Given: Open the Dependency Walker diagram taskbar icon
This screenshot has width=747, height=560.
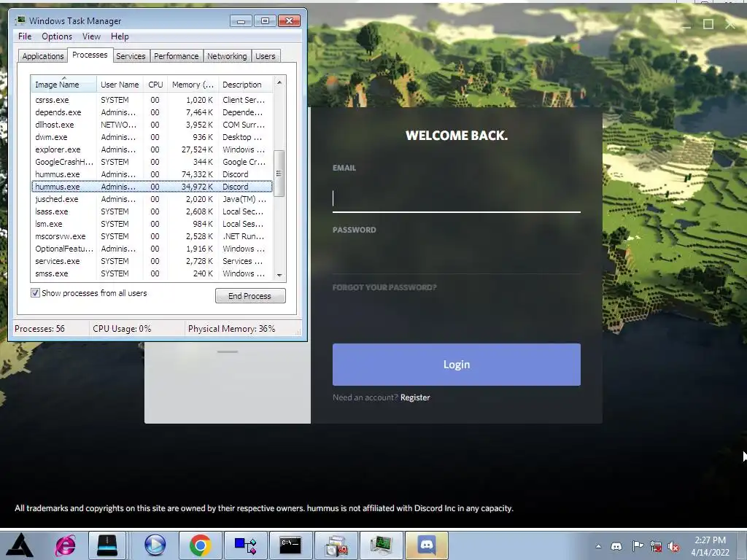Looking at the screenshot, I should click(246, 545).
